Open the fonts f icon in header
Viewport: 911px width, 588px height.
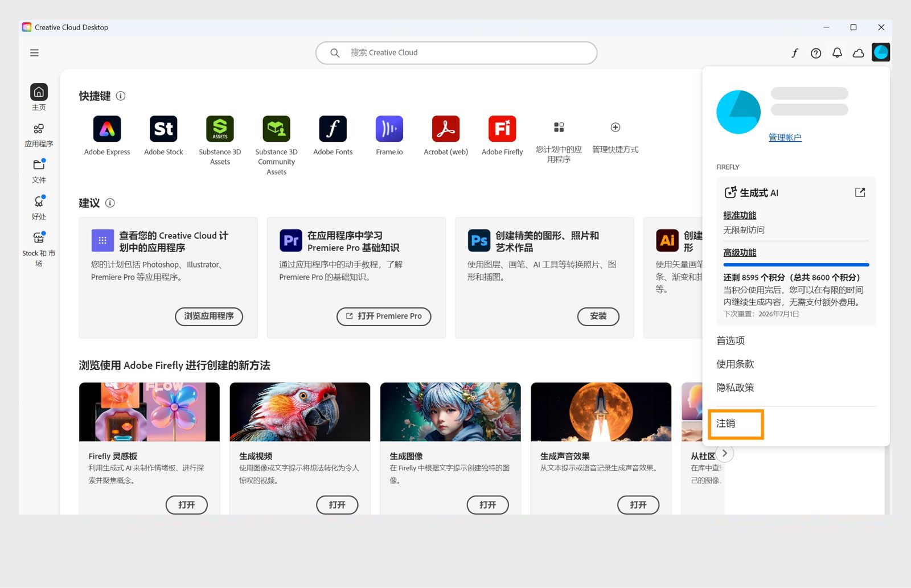(795, 53)
